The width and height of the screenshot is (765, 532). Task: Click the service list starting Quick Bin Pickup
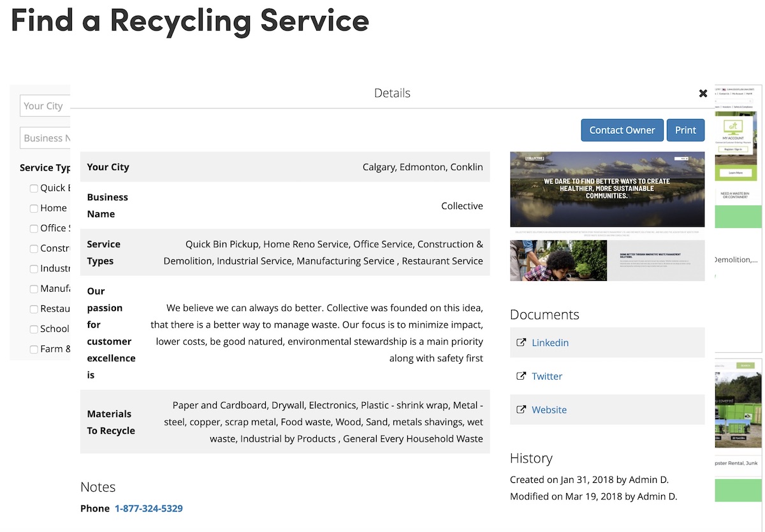pyautogui.click(x=323, y=252)
